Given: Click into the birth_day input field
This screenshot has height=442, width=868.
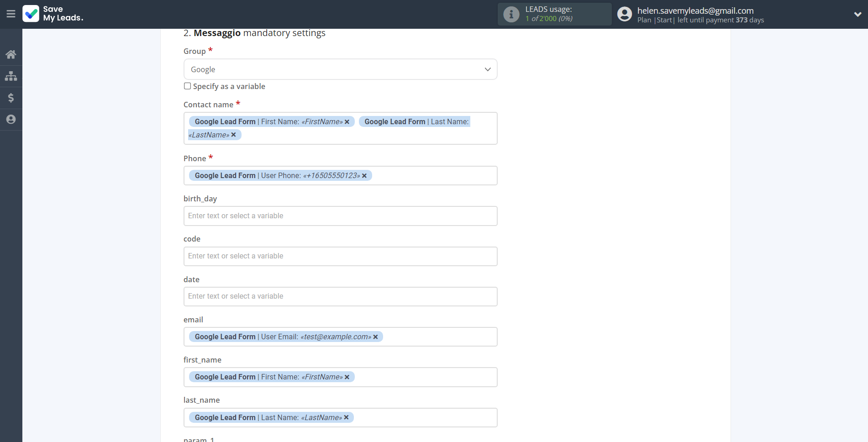Looking at the screenshot, I should click(340, 216).
